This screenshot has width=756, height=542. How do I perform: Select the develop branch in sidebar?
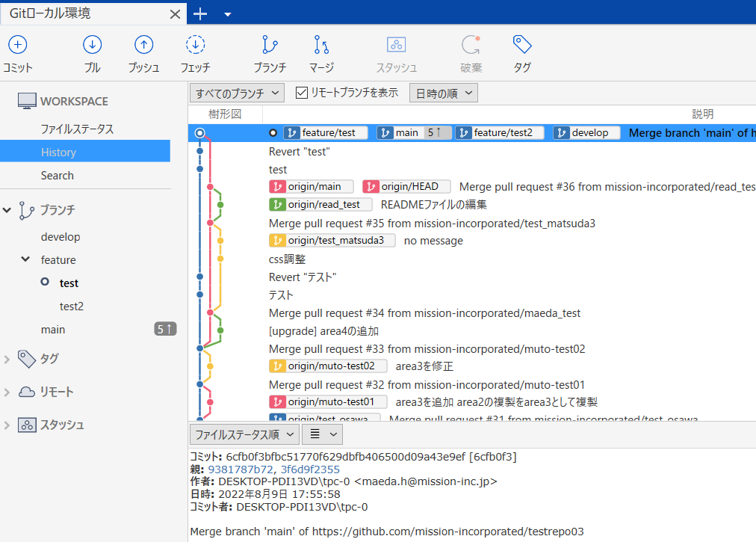click(x=61, y=237)
